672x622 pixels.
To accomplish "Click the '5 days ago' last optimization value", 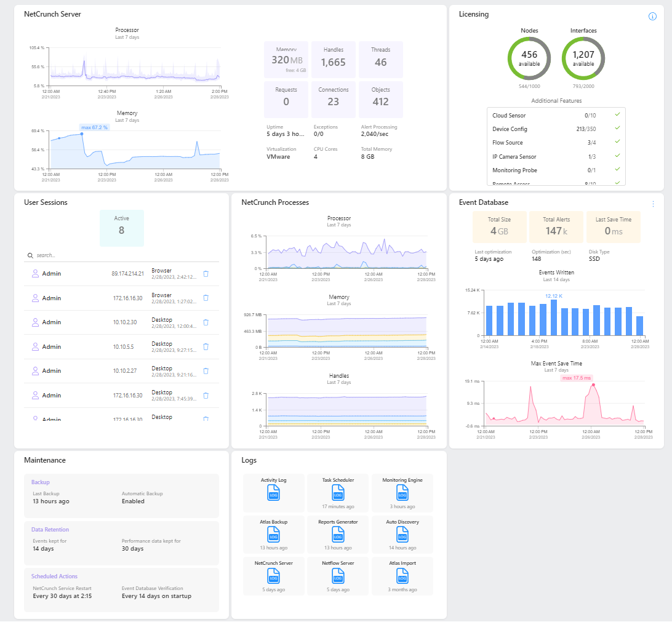I will 489,259.
